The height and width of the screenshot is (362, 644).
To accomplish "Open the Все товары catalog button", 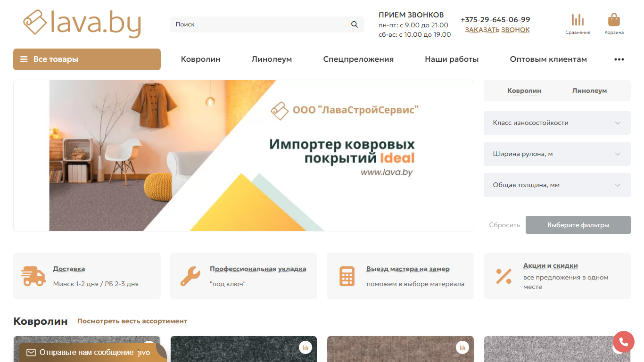I will pos(87,59).
